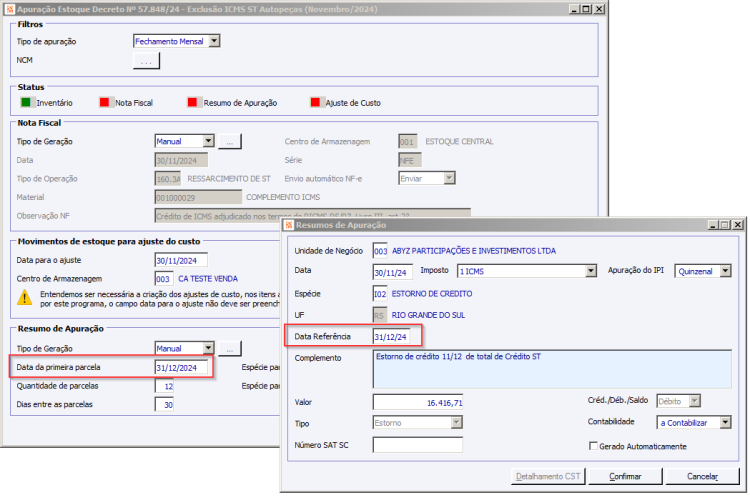This screenshot has width=750, height=500.
Task: Click the Material code field 001000029
Action: 198,197
